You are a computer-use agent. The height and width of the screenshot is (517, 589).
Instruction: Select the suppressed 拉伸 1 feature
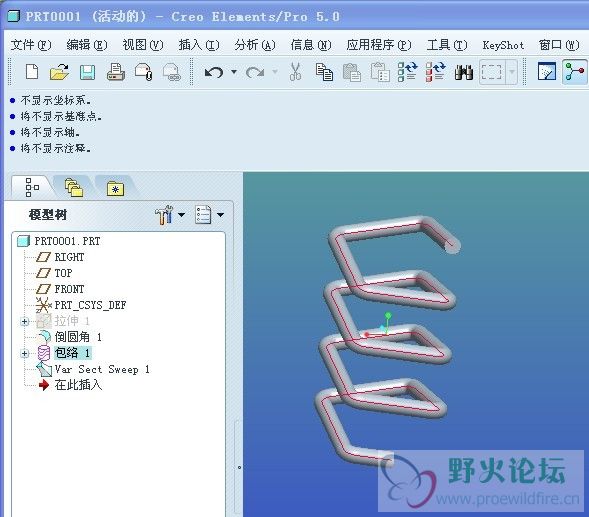[x=72, y=321]
